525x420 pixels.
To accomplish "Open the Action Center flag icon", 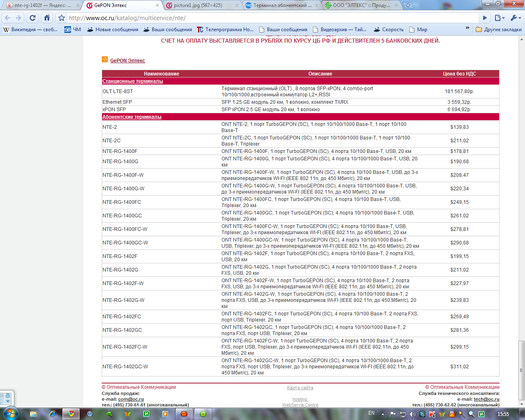I will 393,414.
